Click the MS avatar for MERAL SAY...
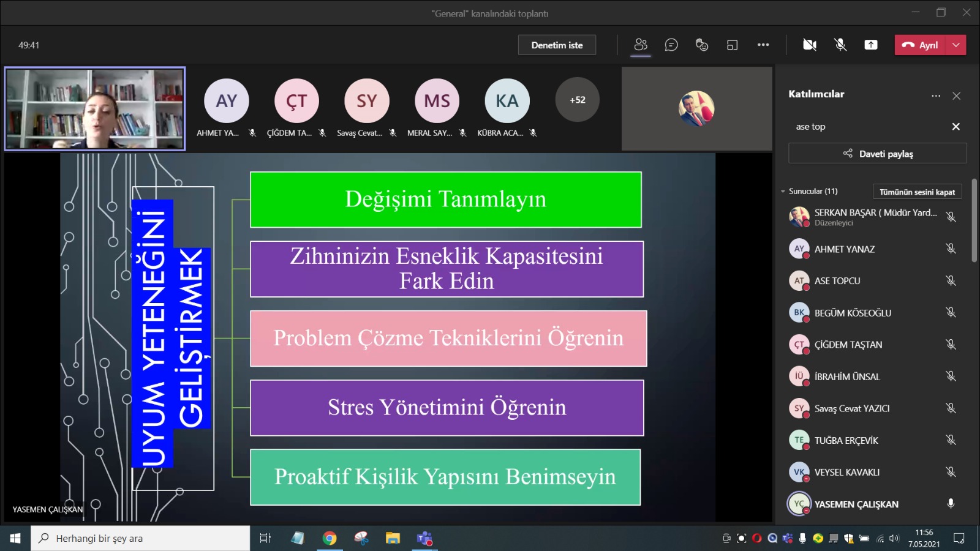The width and height of the screenshot is (980, 551). pos(437,100)
